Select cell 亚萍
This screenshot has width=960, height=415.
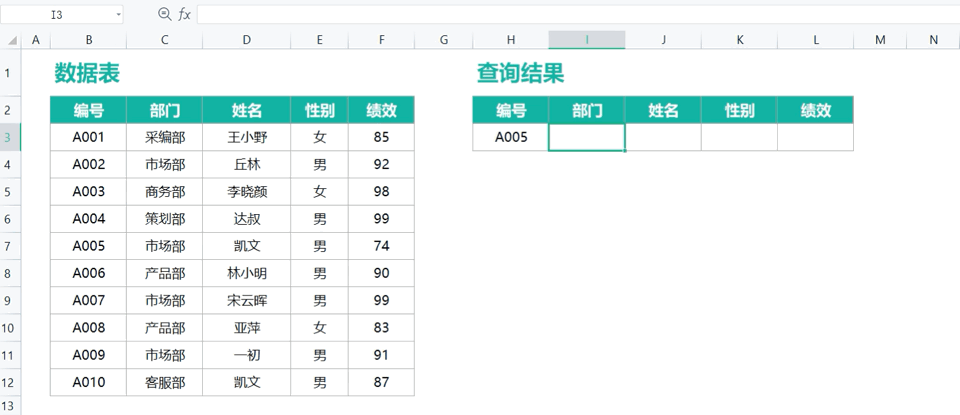247,327
